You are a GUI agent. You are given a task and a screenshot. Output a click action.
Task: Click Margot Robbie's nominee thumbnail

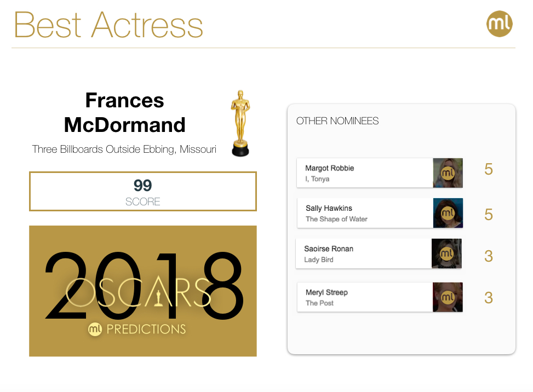pos(448,173)
